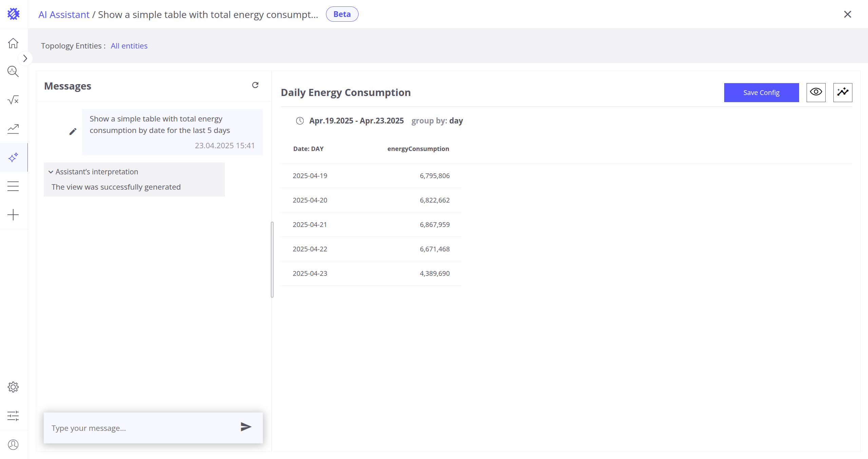Refresh the Messages panel

pos(255,85)
